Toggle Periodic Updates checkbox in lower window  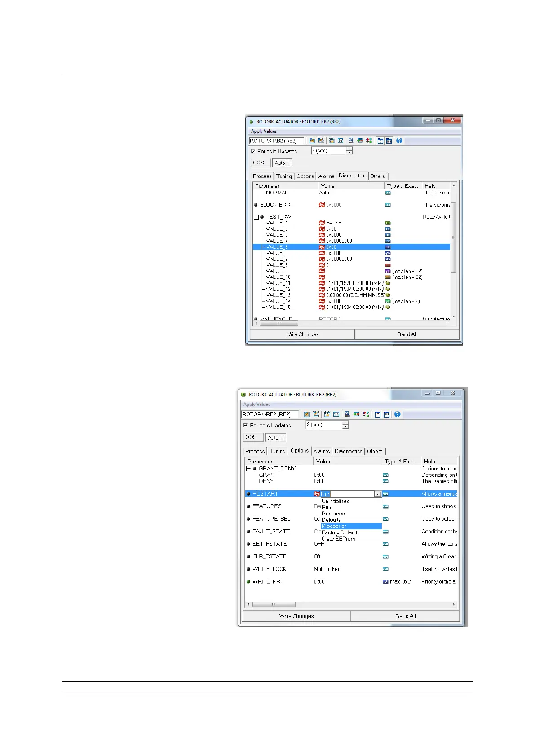(x=245, y=425)
